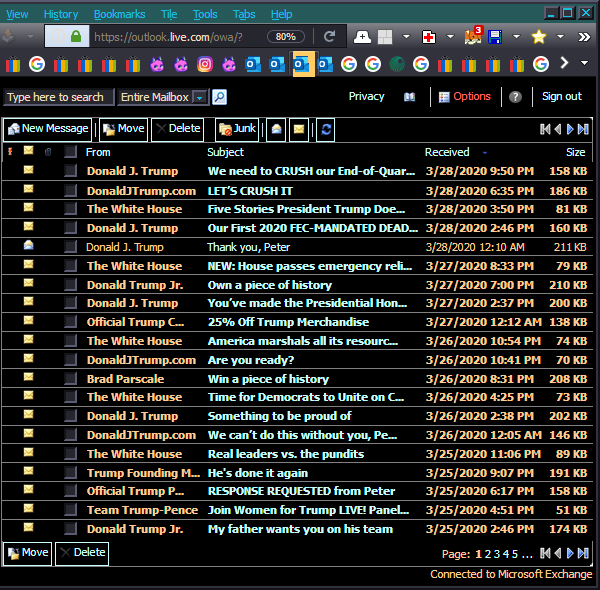Open the View menu
Screen dimensions: 600x590
(x=17, y=14)
